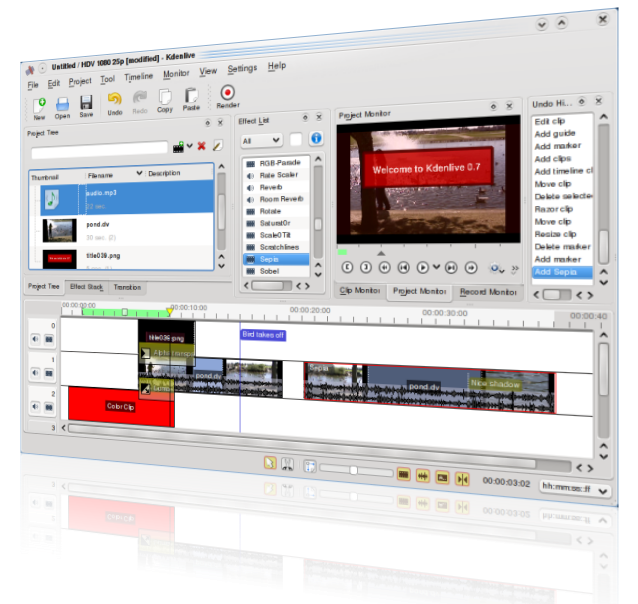The height and width of the screenshot is (604, 638).
Task: Click the edit clip pencil icon
Action: [218, 145]
